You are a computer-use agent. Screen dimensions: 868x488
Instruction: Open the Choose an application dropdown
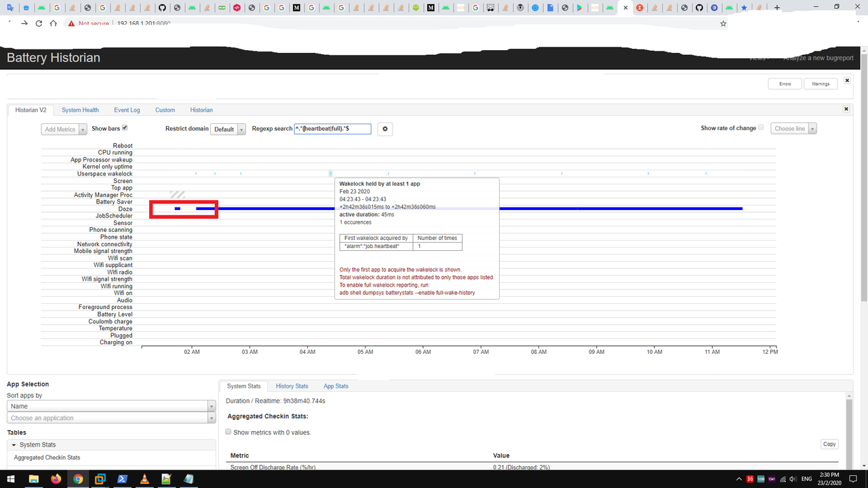click(111, 418)
